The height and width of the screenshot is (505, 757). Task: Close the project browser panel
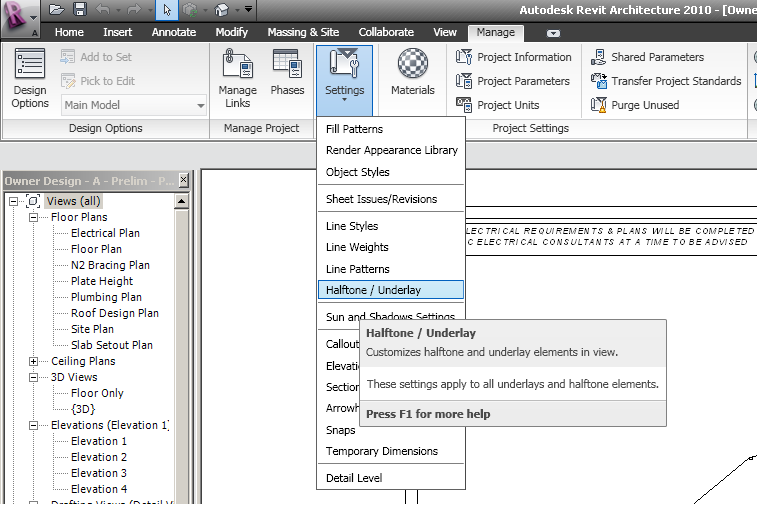click(x=183, y=180)
